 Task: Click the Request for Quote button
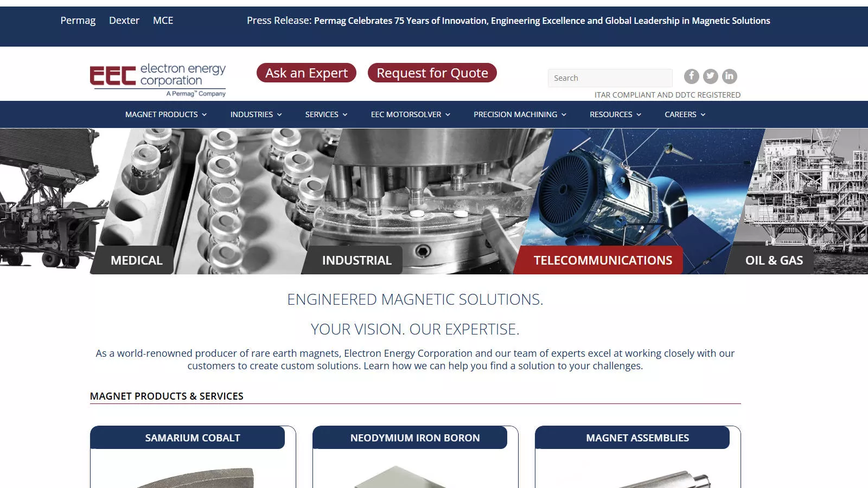(x=432, y=73)
